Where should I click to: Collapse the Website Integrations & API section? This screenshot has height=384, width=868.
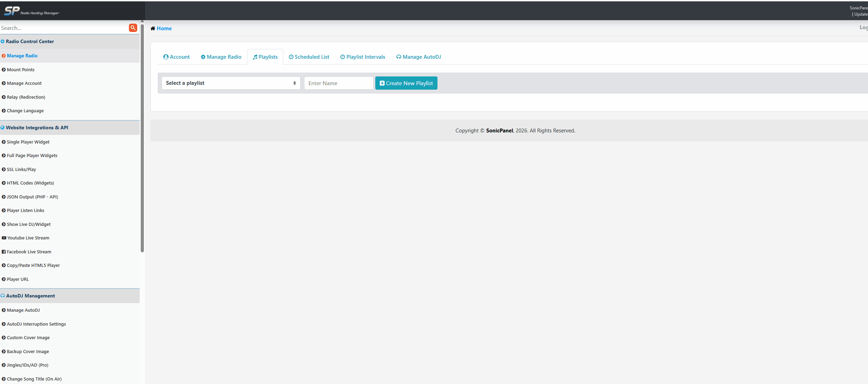pyautogui.click(x=37, y=128)
